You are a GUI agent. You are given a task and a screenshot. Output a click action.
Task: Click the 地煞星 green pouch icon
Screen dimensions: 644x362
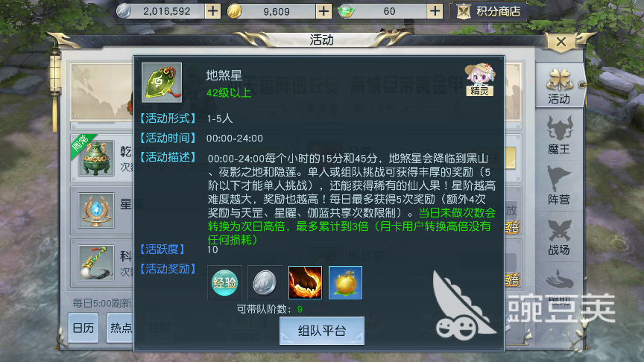(x=162, y=83)
